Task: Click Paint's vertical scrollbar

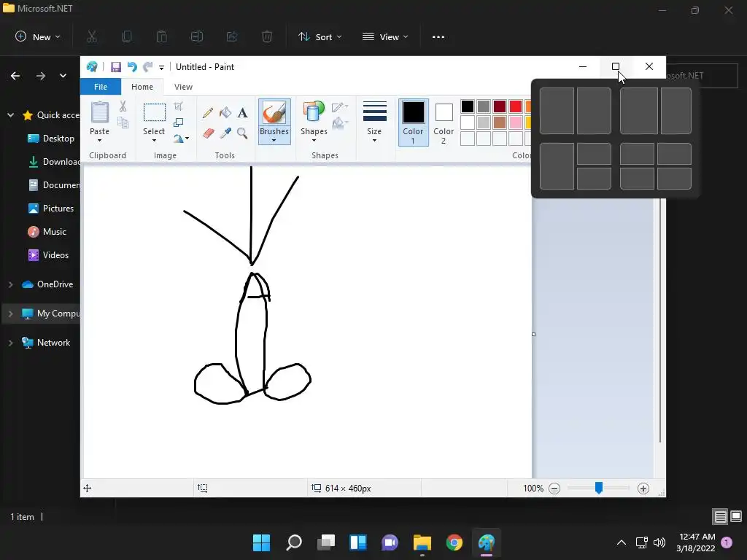Action: coord(659,322)
